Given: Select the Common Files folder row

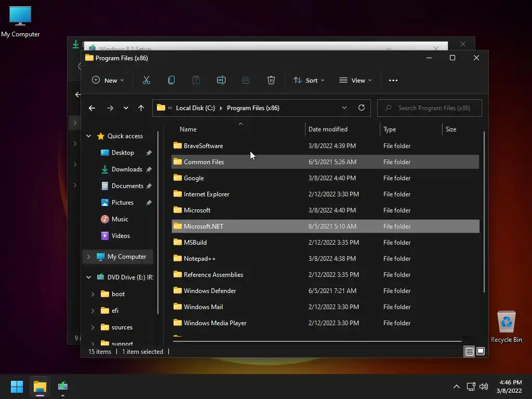Looking at the screenshot, I should (x=325, y=162).
